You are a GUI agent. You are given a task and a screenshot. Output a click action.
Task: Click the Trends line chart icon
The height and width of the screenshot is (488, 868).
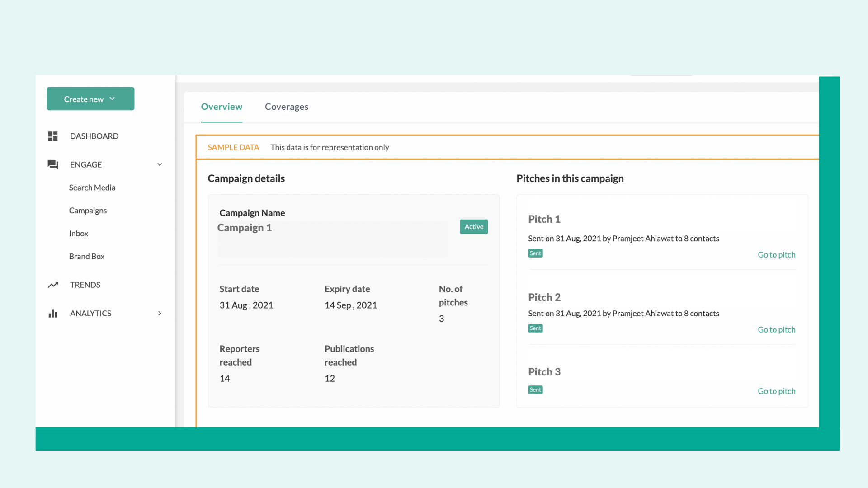click(53, 285)
